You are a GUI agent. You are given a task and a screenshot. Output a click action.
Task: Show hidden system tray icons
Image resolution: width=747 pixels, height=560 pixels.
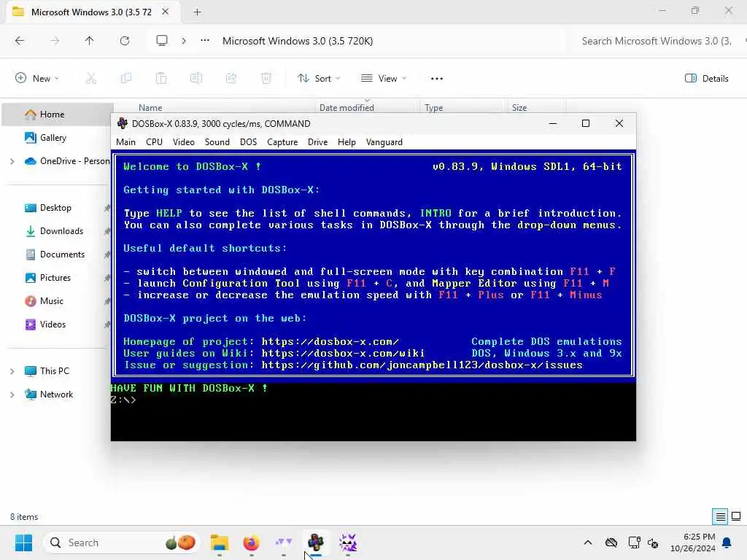click(588, 542)
